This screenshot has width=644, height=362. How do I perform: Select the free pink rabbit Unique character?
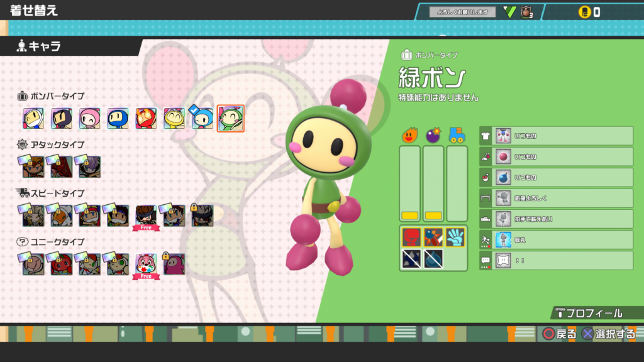click(146, 264)
